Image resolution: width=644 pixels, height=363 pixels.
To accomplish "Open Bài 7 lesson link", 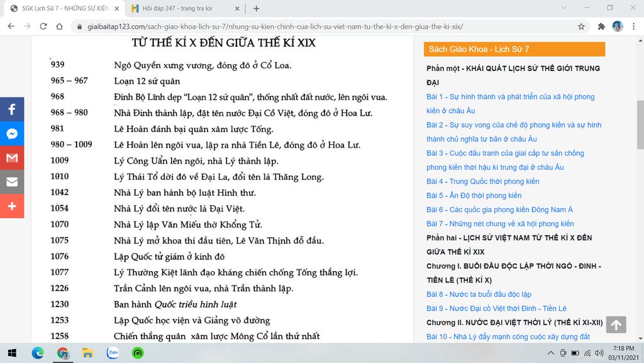I will tap(500, 224).
